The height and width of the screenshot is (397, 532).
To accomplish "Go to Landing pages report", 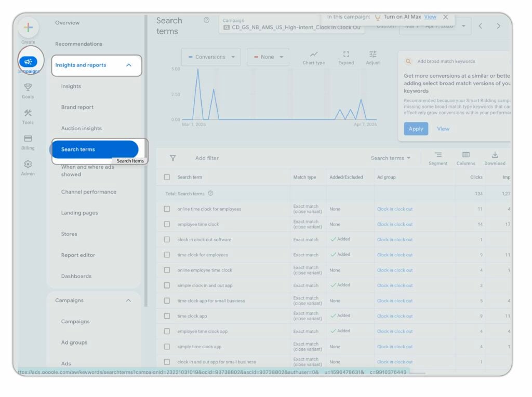I will 79,213.
